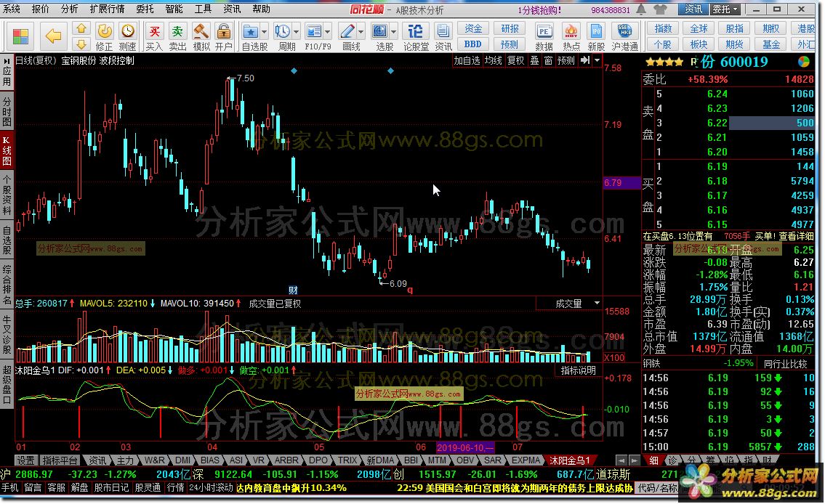825x504 pixels.
Task: Click the 指标说明 button
Action: point(579,370)
